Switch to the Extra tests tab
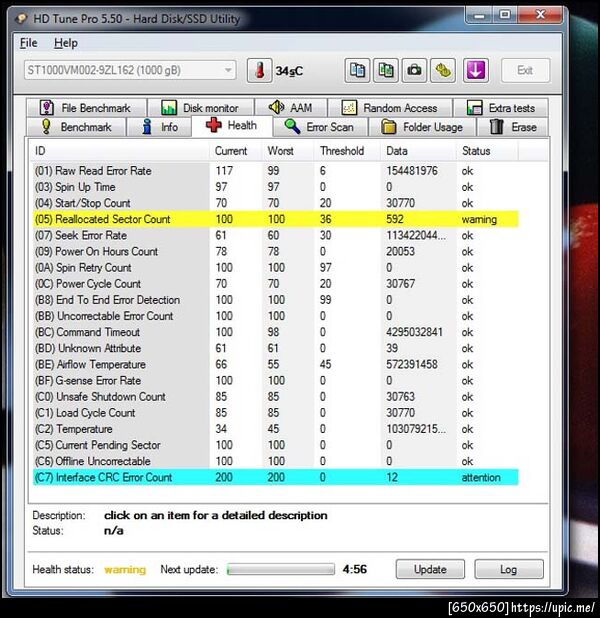 coord(501,108)
